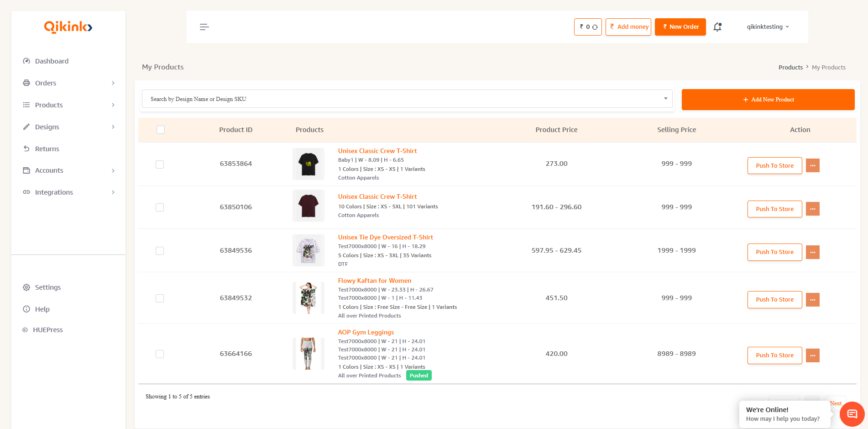
Task: Open more actions for AOP Gym Leggings
Action: (x=812, y=355)
